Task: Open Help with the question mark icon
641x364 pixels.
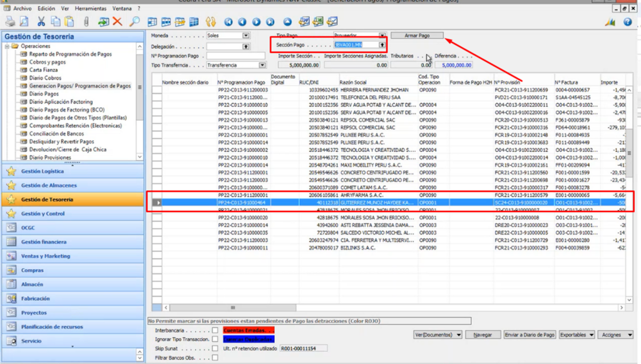Action: click(627, 22)
